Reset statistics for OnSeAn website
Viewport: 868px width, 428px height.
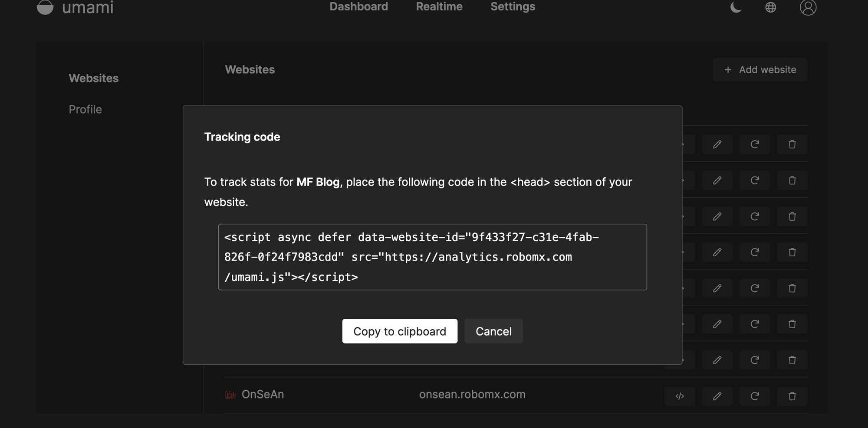[755, 396]
